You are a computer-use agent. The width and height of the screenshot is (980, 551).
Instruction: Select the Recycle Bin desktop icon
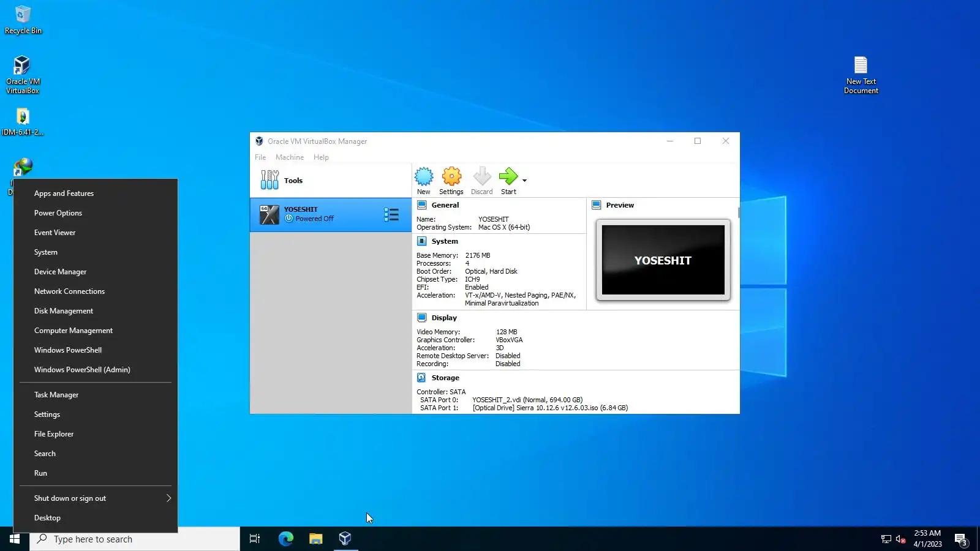coord(23,20)
